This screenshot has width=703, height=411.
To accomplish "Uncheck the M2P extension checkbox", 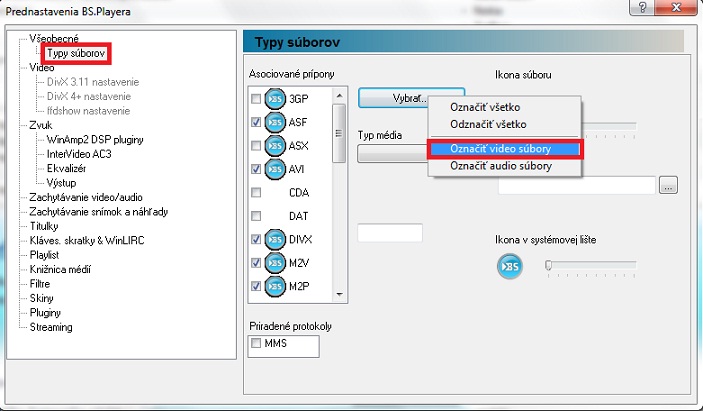I will click(x=256, y=286).
